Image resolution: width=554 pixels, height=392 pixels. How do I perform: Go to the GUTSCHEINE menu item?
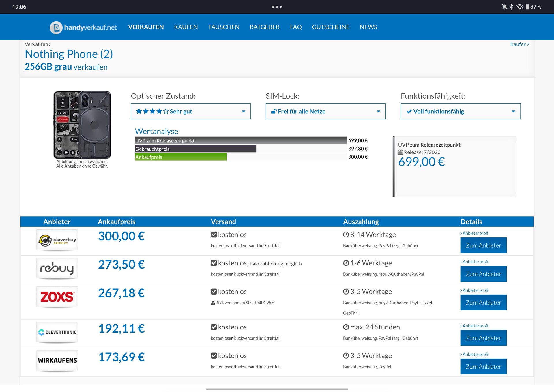click(330, 27)
